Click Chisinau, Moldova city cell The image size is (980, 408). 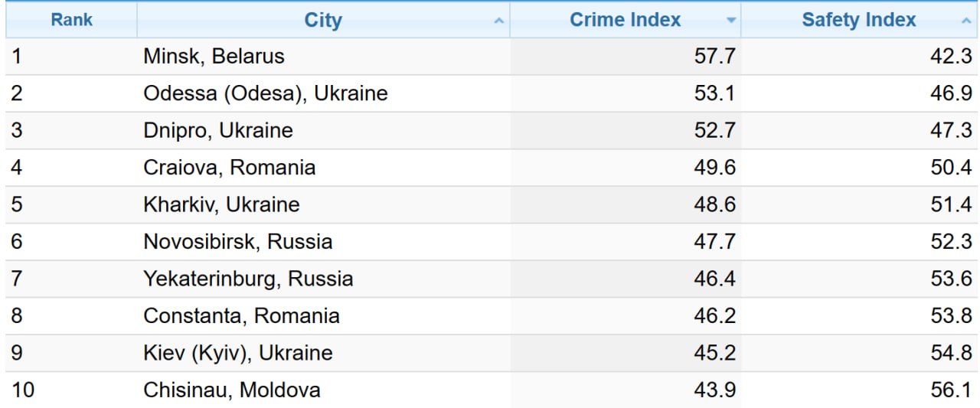point(231,390)
